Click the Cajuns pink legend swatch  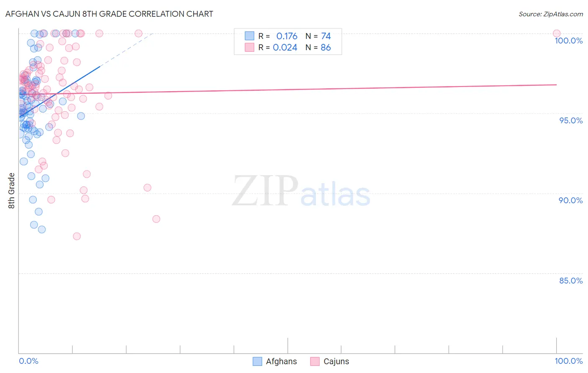point(315,361)
